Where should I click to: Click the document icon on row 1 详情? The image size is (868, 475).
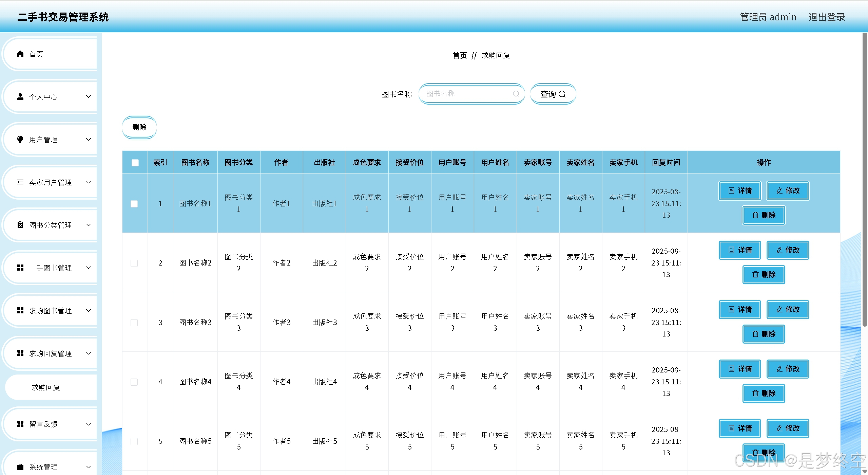731,190
